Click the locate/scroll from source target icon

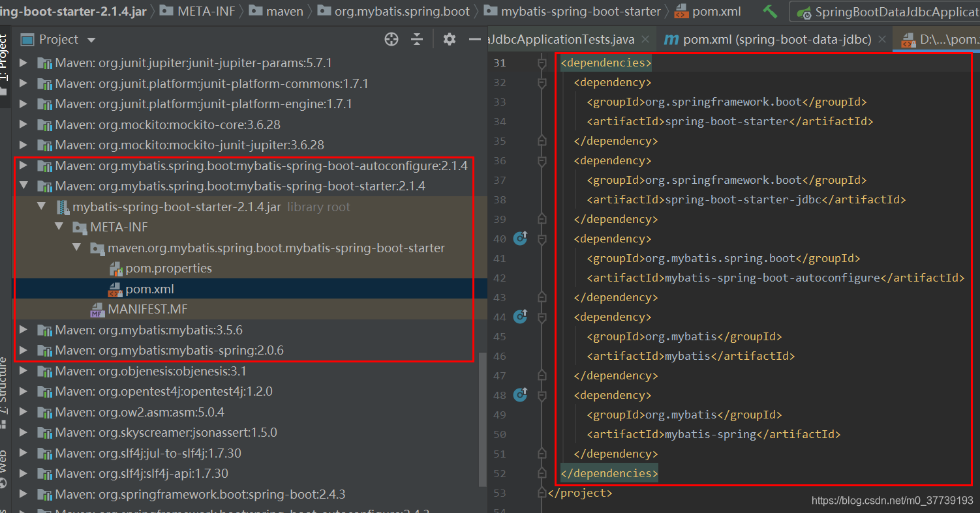[x=391, y=40]
